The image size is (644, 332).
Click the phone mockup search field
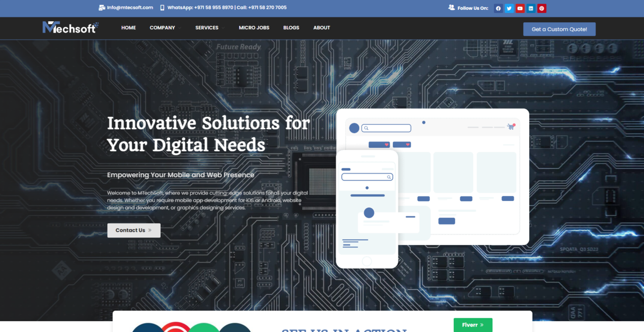click(x=367, y=177)
